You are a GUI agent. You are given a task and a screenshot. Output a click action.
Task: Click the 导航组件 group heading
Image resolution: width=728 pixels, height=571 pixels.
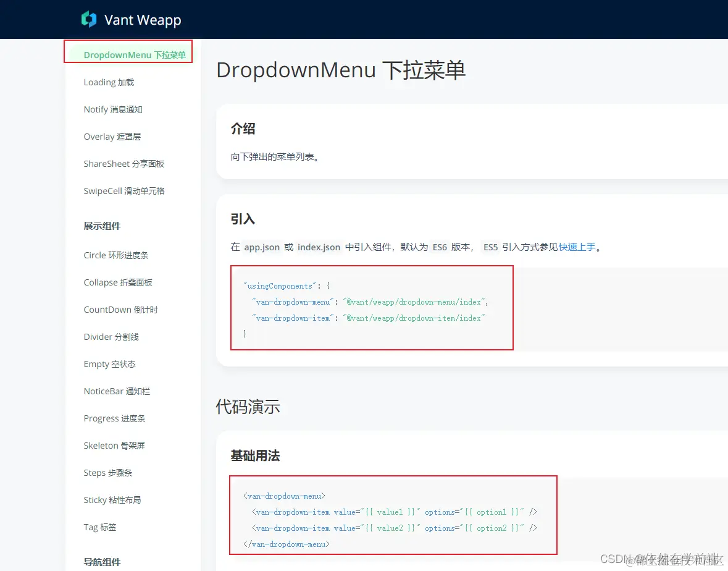102,562
